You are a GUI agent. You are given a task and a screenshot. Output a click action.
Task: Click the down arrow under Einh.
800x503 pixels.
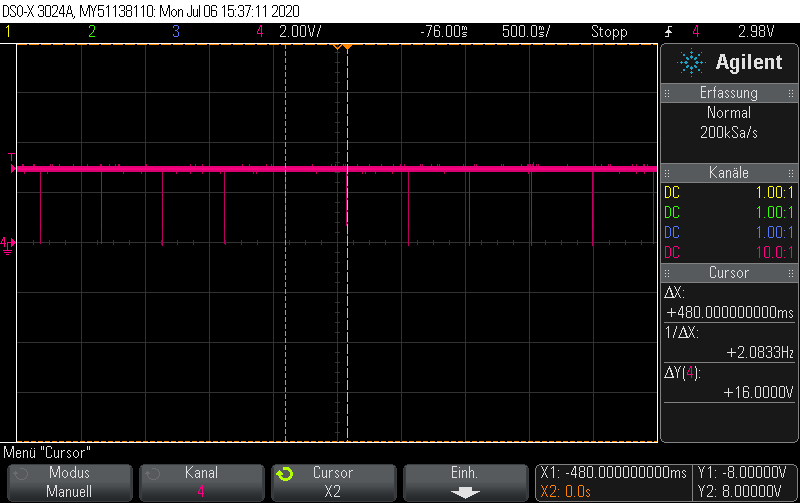465,492
